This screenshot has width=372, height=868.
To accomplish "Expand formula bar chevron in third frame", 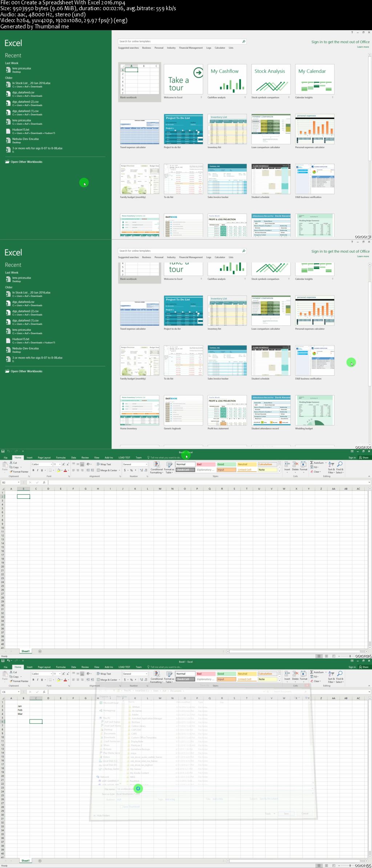I will (x=369, y=483).
